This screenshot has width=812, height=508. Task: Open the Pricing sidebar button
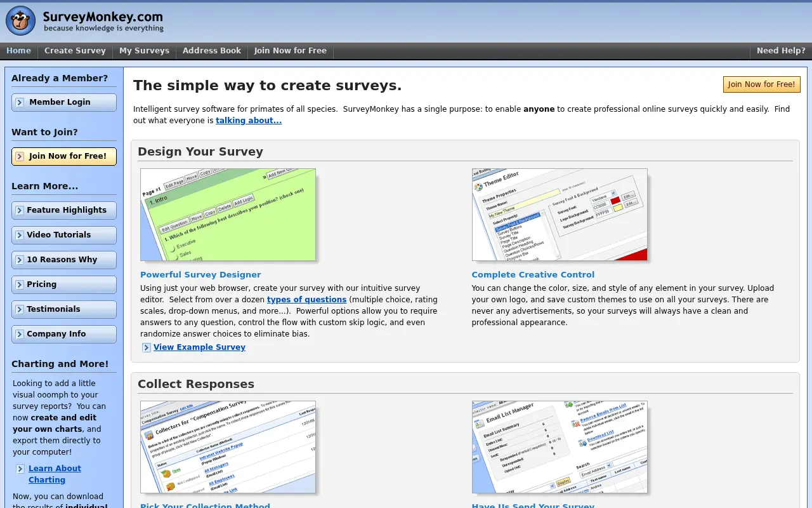tap(64, 284)
